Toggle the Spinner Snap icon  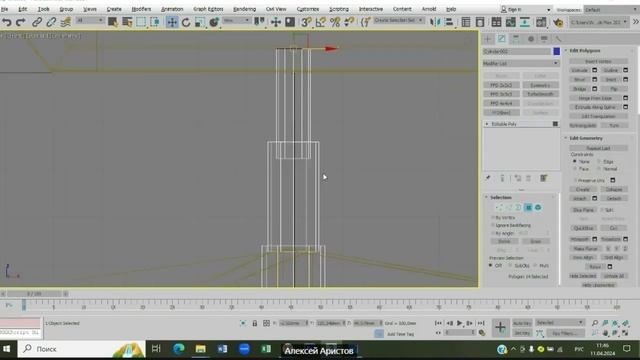point(349,22)
